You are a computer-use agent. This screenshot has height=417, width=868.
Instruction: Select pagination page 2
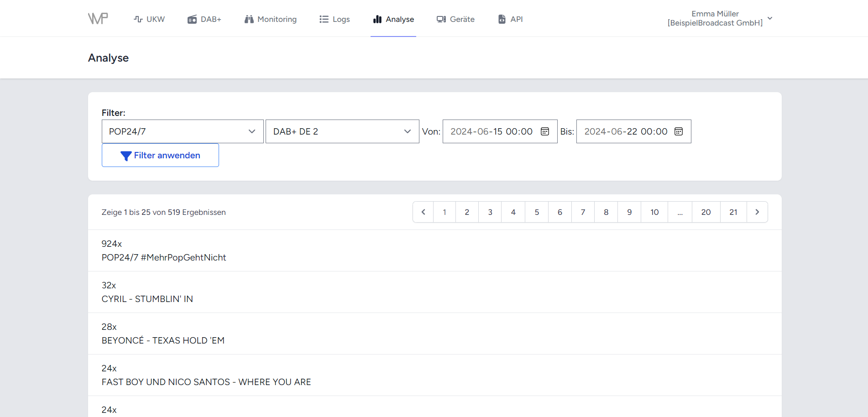click(x=467, y=212)
